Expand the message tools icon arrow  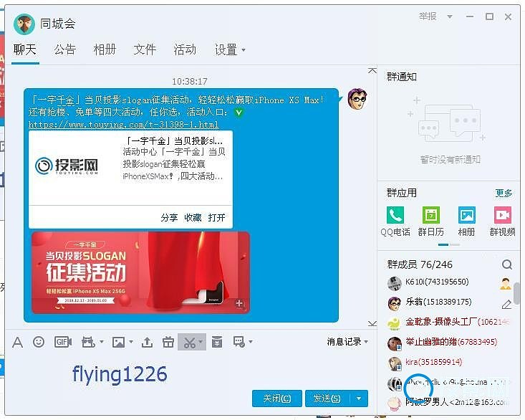[x=251, y=342]
